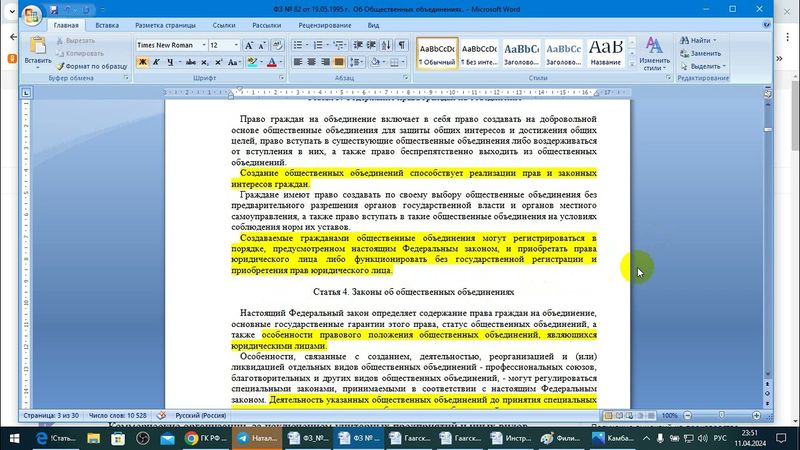The image size is (800, 450).
Task: Toggle italic К formatting
Action: (156, 62)
